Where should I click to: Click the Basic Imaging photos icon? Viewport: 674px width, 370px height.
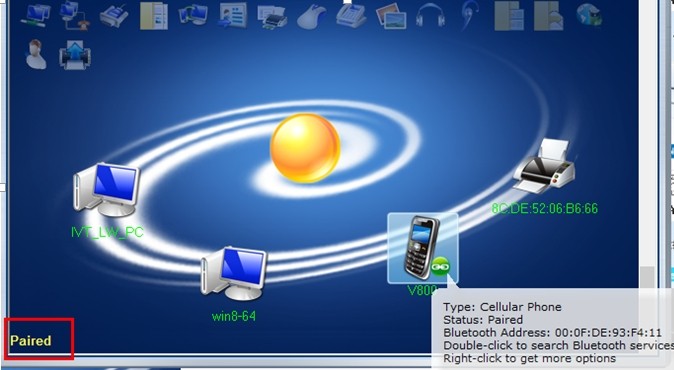tap(391, 16)
